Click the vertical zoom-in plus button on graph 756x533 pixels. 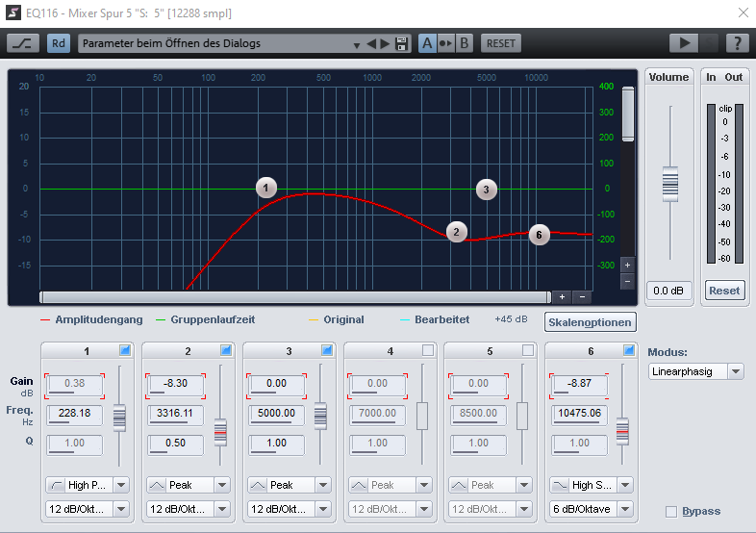(627, 265)
